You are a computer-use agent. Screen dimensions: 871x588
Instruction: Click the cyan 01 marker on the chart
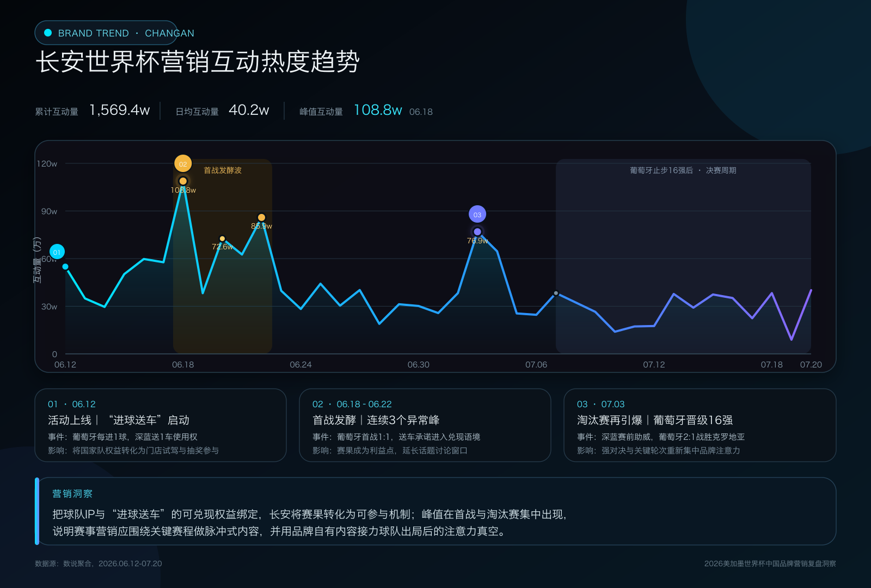[x=57, y=252]
